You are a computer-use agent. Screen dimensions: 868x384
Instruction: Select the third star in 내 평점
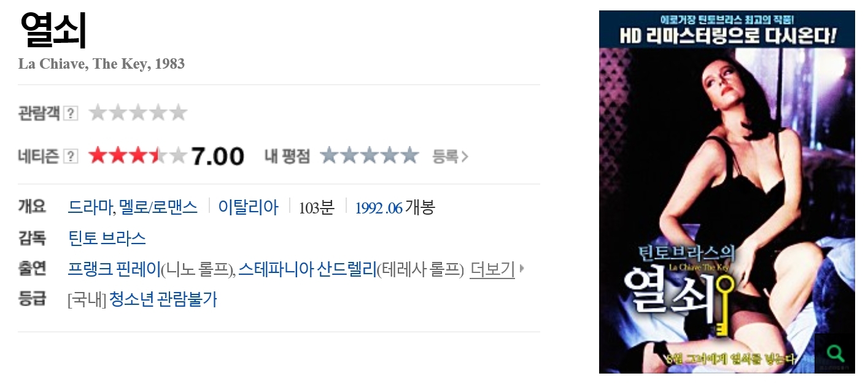pyautogui.click(x=370, y=156)
